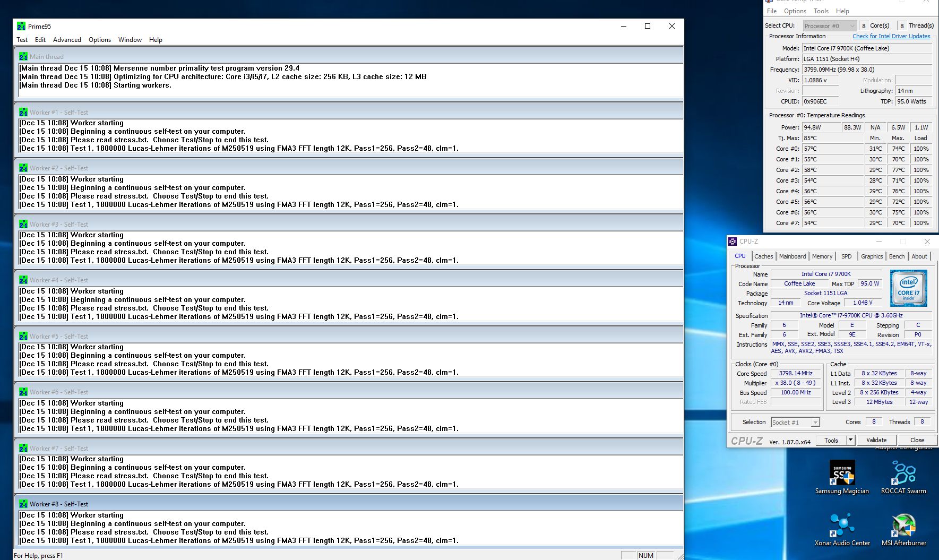Click the Worker #1 sub-window icon
939x560 pixels.
pos(23,112)
